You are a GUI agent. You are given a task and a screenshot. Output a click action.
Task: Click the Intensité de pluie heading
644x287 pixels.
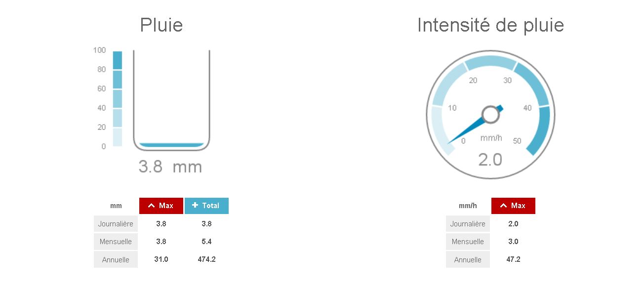point(490,25)
